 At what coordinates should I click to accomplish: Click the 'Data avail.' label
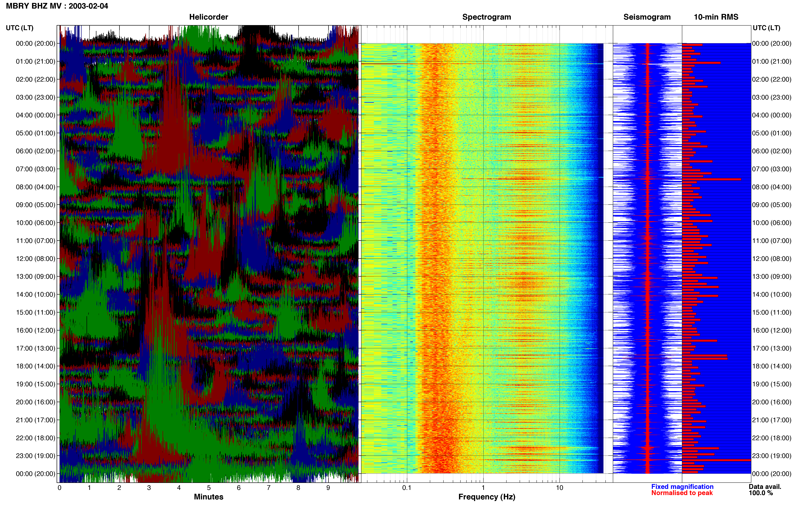(765, 486)
